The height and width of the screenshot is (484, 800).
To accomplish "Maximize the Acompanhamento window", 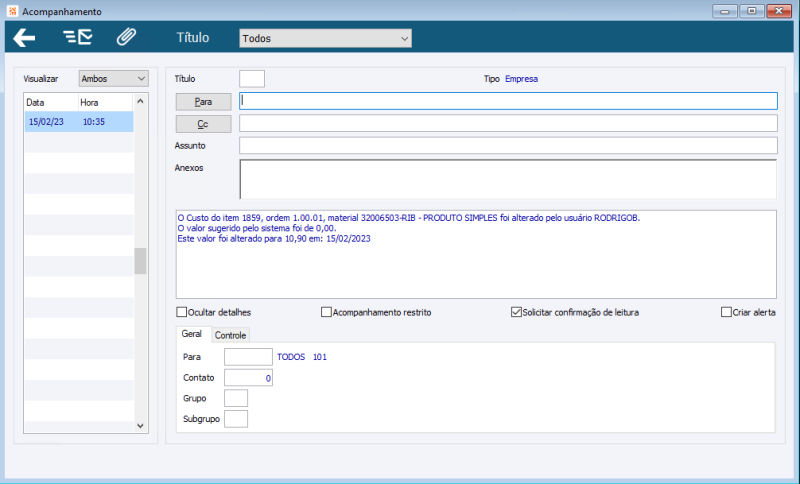I will (752, 11).
